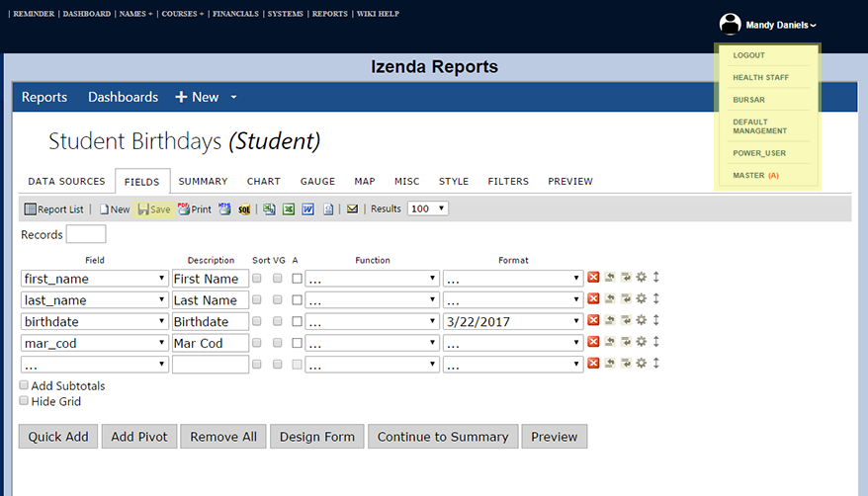
Task: Select Power_User from user menu
Action: pyautogui.click(x=759, y=153)
